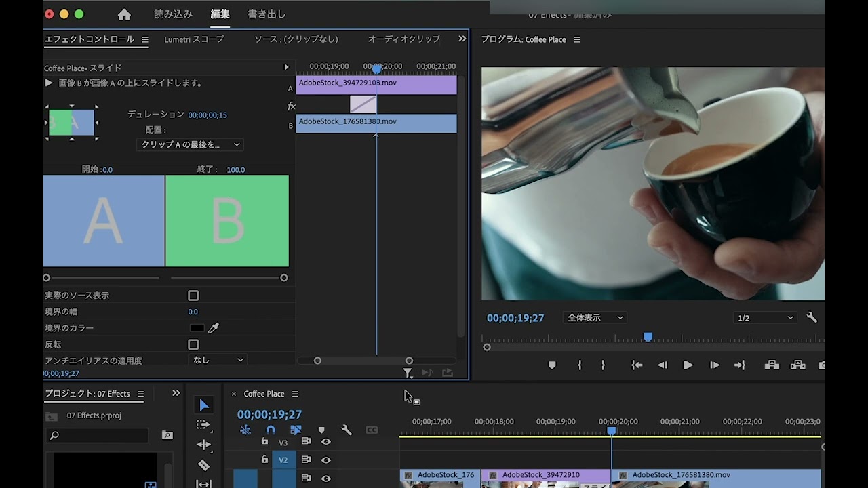The height and width of the screenshot is (488, 868).
Task: Open the 全体表示 zoom level dropdown
Action: pos(595,318)
